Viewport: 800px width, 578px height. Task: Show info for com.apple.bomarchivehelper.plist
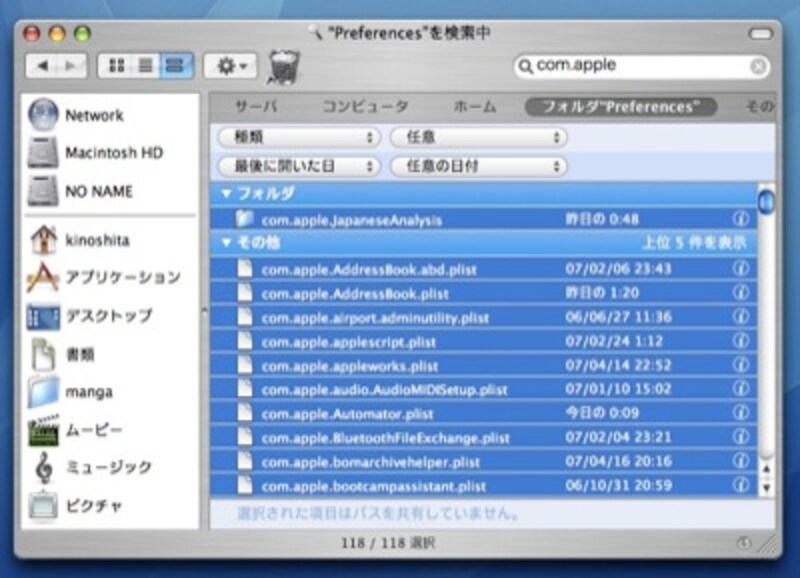click(741, 461)
